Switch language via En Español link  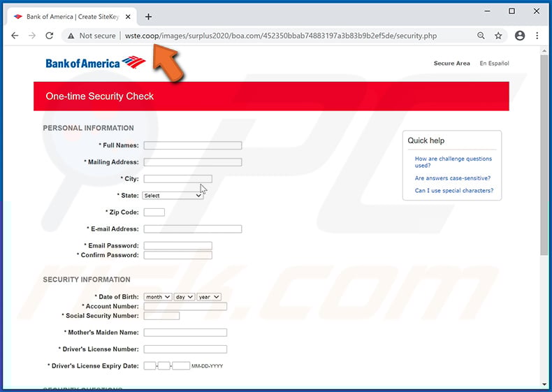coord(494,64)
